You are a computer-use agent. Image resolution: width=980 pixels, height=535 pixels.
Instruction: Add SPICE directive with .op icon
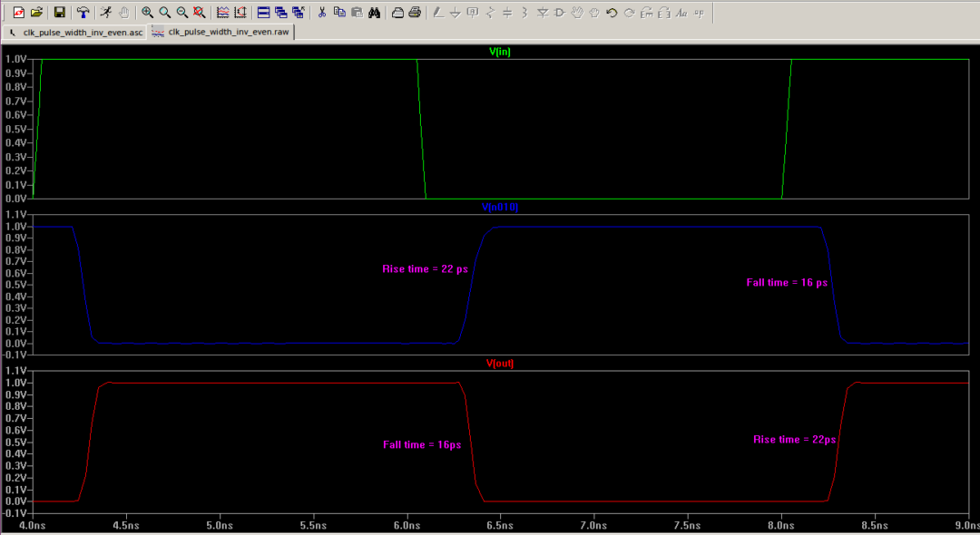coord(700,13)
